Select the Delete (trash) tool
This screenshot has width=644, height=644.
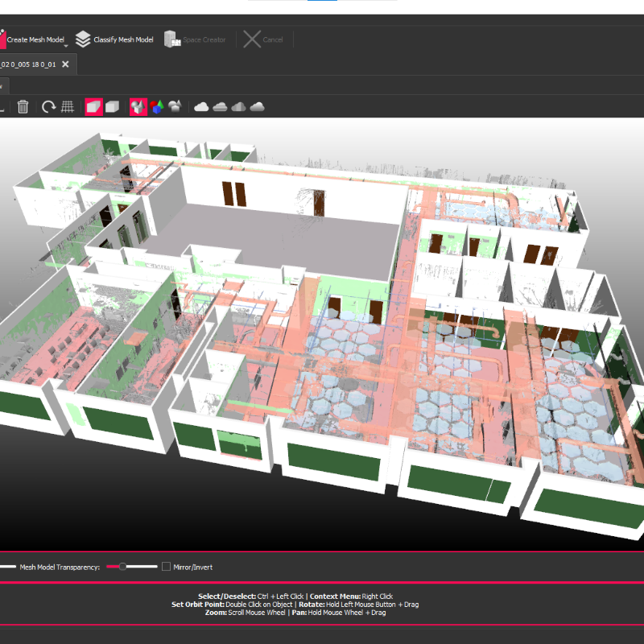pyautogui.click(x=23, y=105)
